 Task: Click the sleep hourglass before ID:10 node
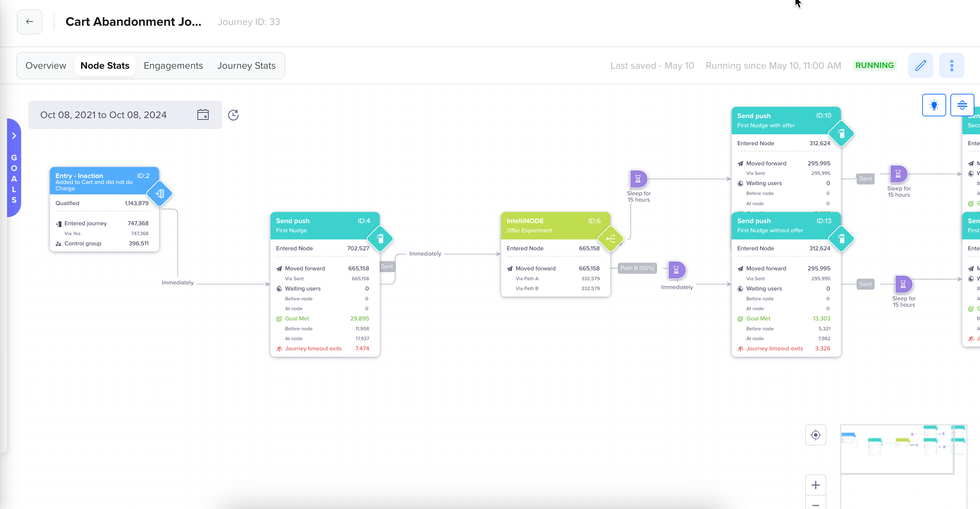click(x=638, y=179)
